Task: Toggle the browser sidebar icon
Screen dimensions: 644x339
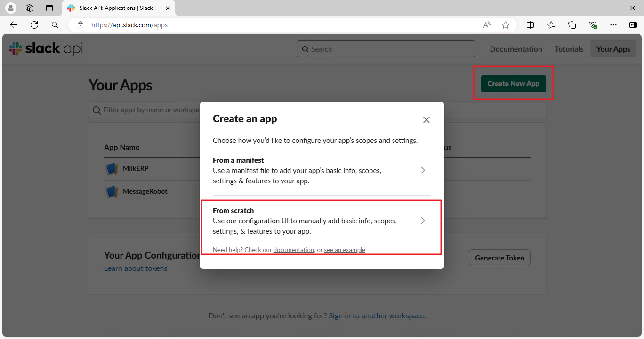Action: click(633, 25)
